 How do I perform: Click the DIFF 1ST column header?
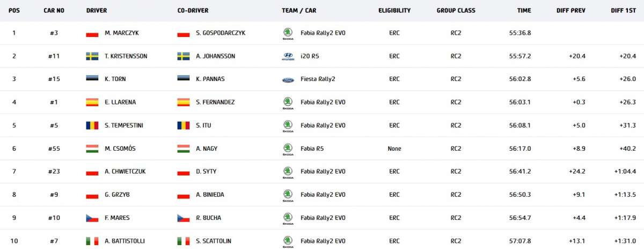tap(623, 10)
